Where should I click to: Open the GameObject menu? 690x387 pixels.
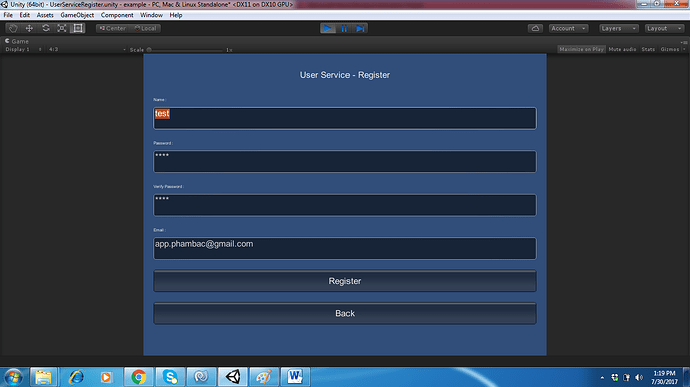pyautogui.click(x=77, y=15)
